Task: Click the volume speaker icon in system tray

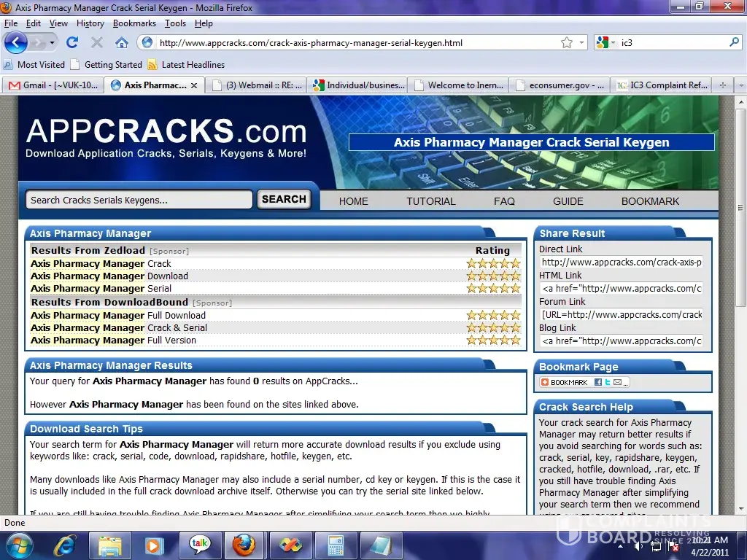Action: coord(639,546)
